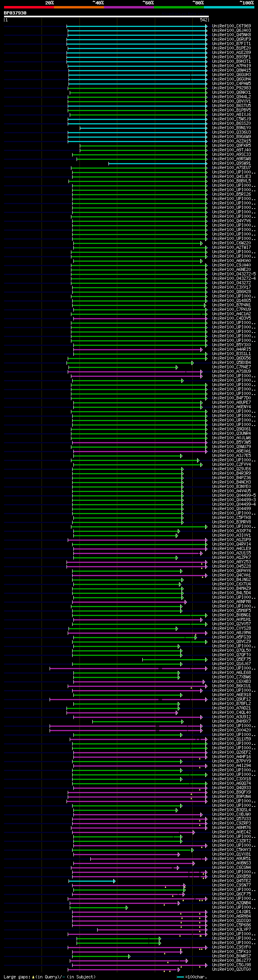Open hit UniRef100_B7FIT1
258x980 pixels.
coord(231,44)
